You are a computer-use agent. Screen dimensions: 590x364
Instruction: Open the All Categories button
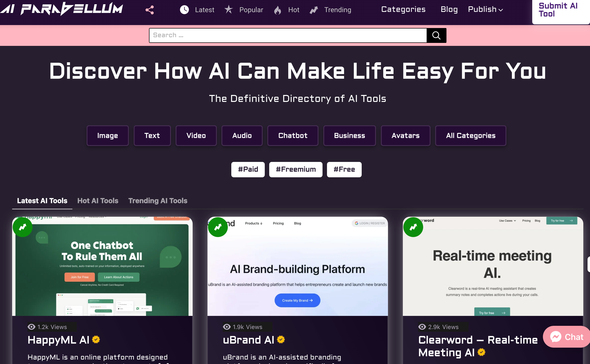(x=471, y=136)
